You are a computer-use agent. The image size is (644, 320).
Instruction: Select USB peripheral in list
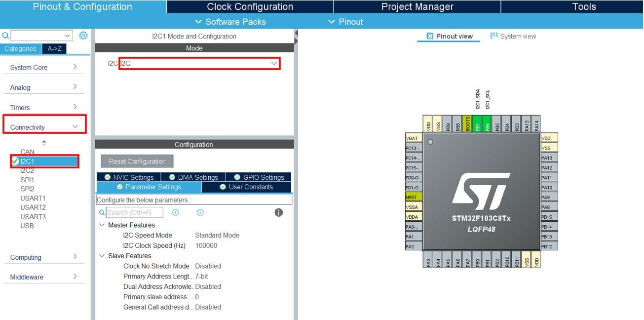point(27,226)
